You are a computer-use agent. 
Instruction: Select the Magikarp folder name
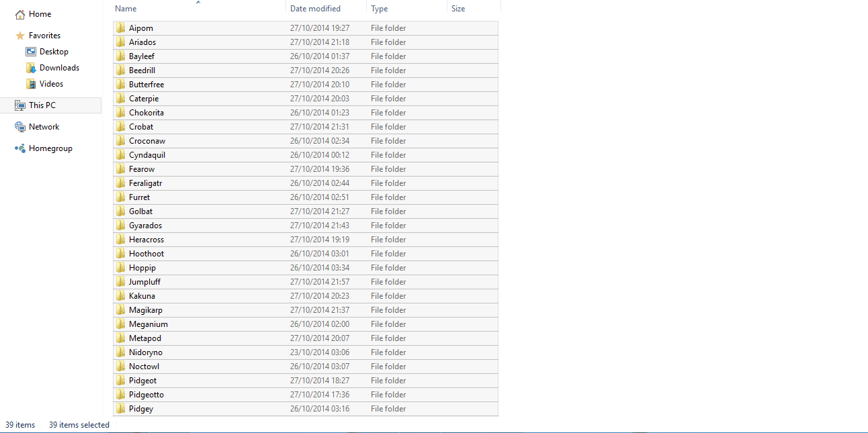pos(145,310)
